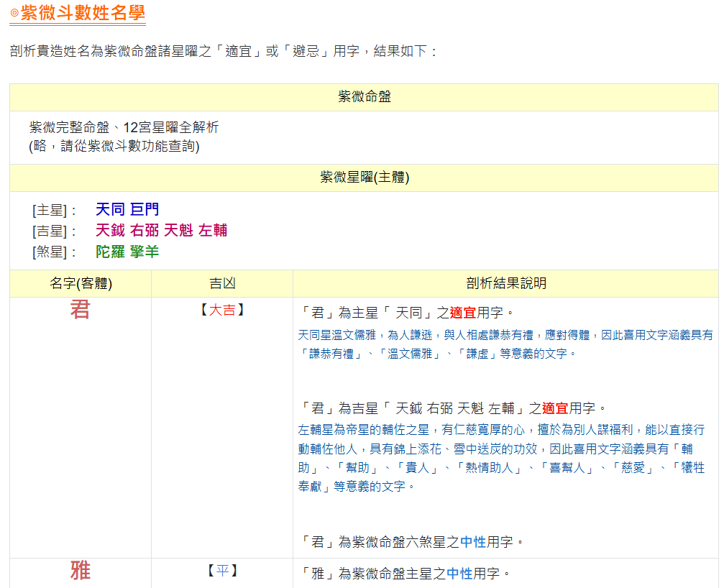Click the 紫微星曜(主體) section header
724x588 pixels.
(364, 178)
